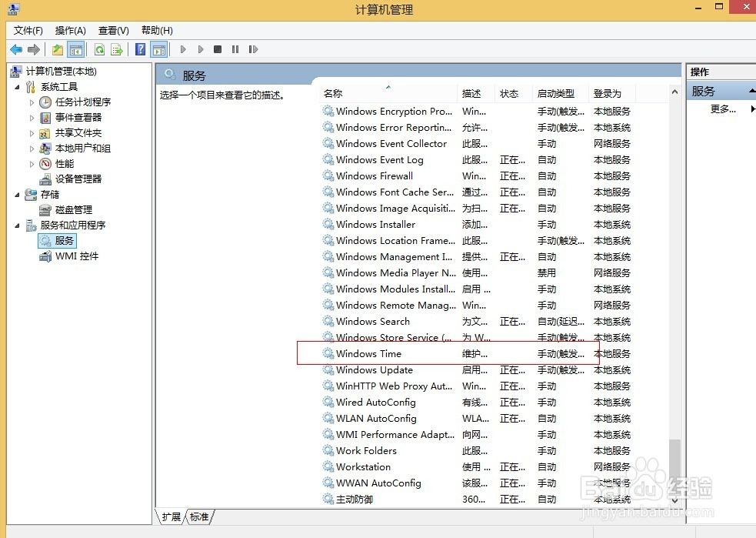Click the Start service play icon
Screen dimensions: 756x538
click(183, 49)
